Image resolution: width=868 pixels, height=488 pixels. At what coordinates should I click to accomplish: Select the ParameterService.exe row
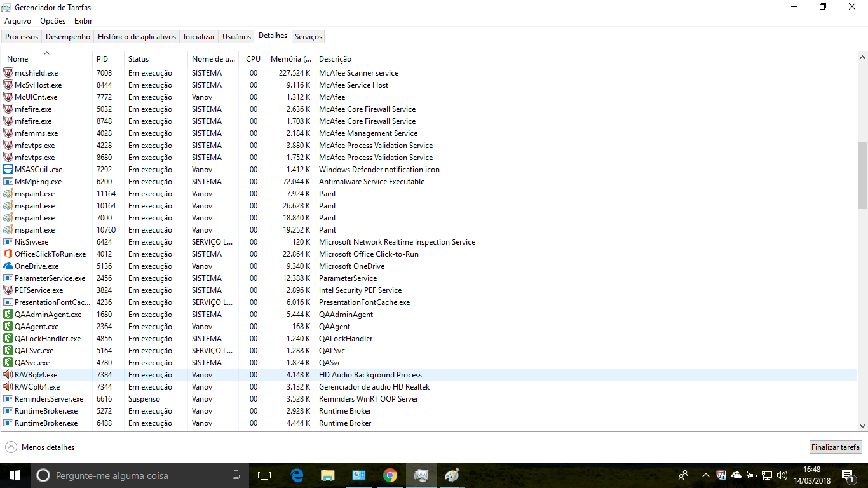429,278
